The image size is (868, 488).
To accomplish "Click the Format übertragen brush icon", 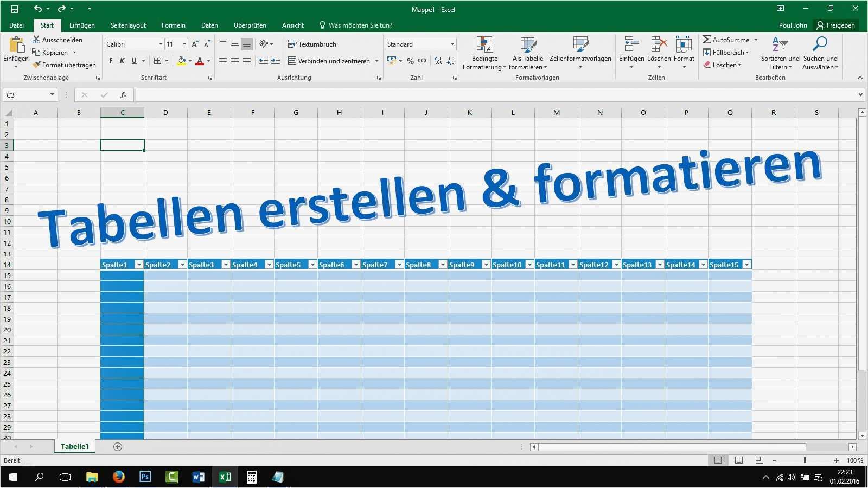I will (x=36, y=65).
